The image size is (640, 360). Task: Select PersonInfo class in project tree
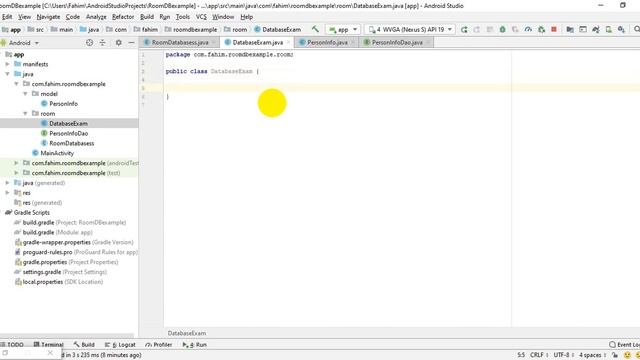click(63, 104)
